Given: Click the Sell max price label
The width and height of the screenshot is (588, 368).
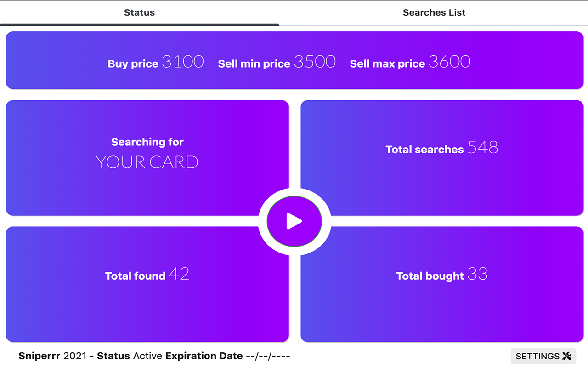Looking at the screenshot, I should [387, 64].
